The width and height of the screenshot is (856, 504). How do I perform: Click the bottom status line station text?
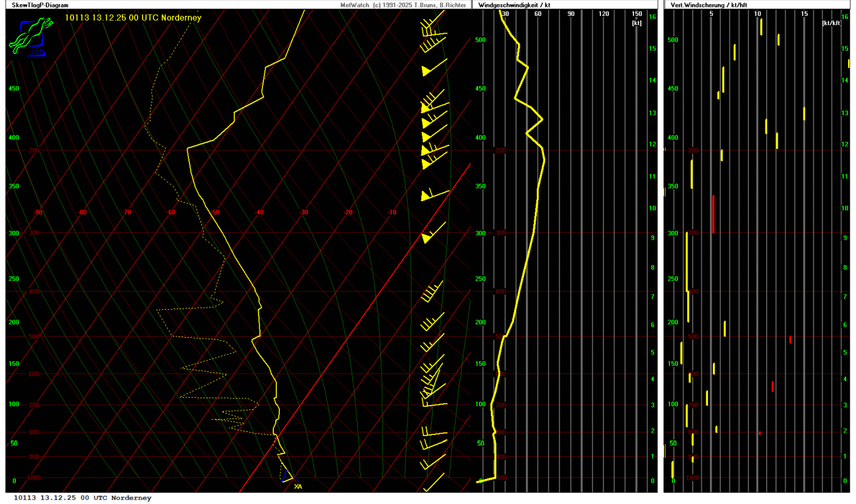[x=83, y=498]
